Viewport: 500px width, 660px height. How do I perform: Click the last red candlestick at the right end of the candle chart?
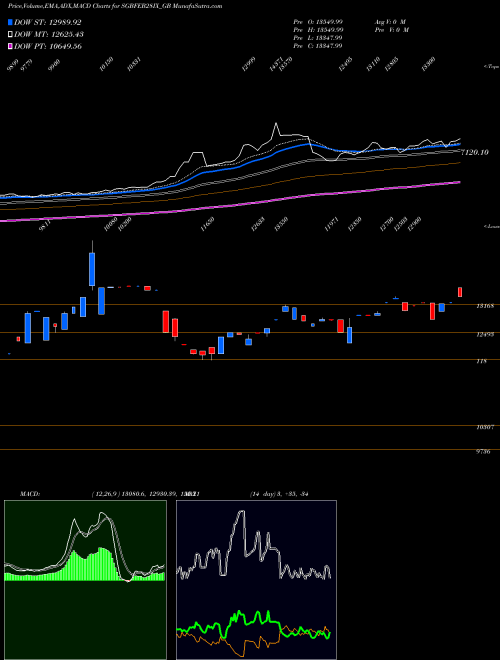pos(460,292)
